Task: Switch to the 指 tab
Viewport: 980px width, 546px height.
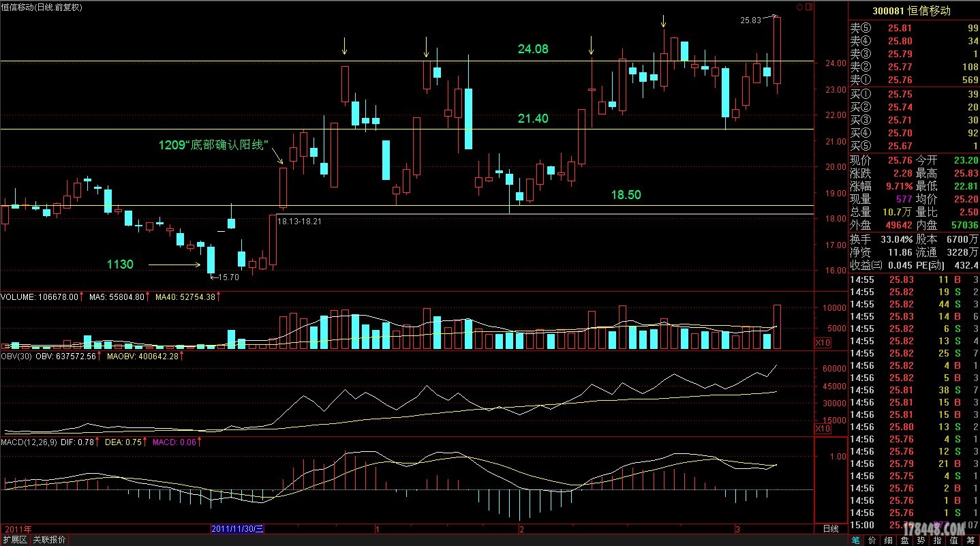Action: (x=938, y=540)
